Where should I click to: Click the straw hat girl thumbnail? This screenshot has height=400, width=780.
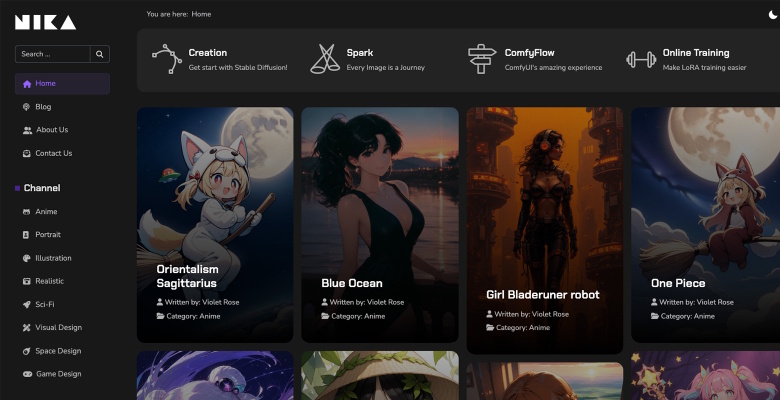point(380,376)
